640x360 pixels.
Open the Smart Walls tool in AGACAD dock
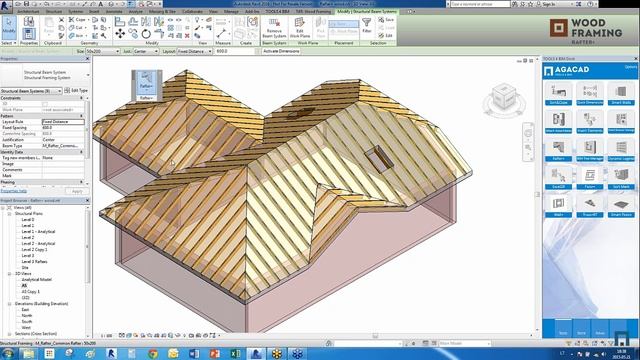click(x=621, y=93)
